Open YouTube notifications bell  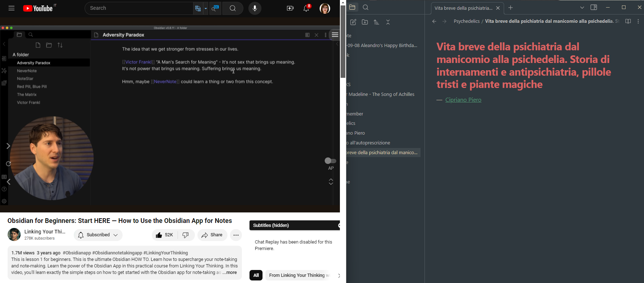[x=307, y=8]
